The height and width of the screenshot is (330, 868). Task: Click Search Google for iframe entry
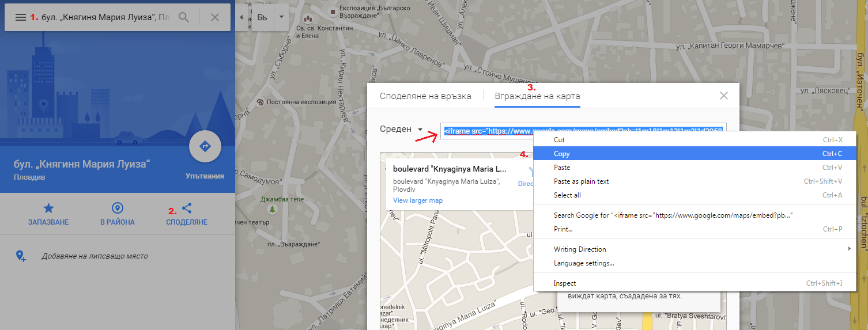click(695, 215)
